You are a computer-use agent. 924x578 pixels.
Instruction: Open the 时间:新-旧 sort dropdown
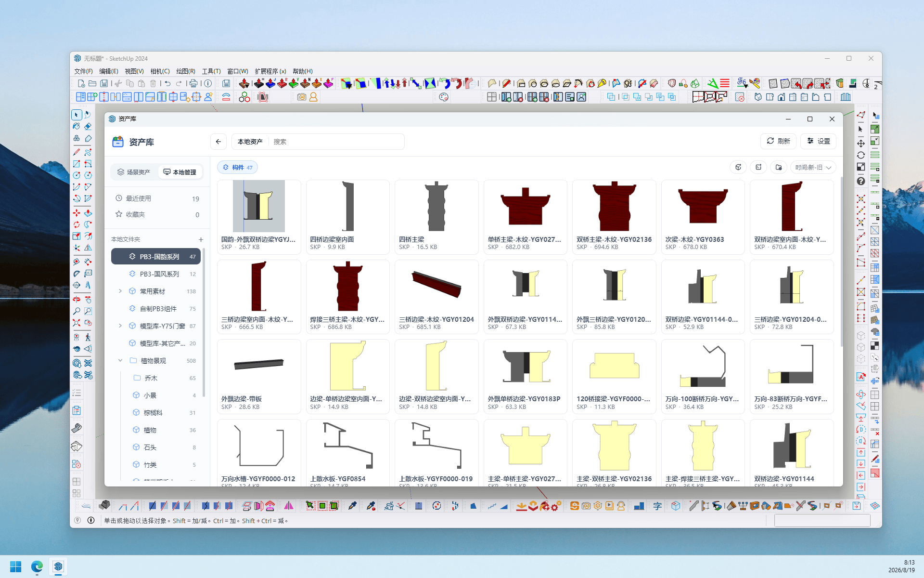click(813, 168)
